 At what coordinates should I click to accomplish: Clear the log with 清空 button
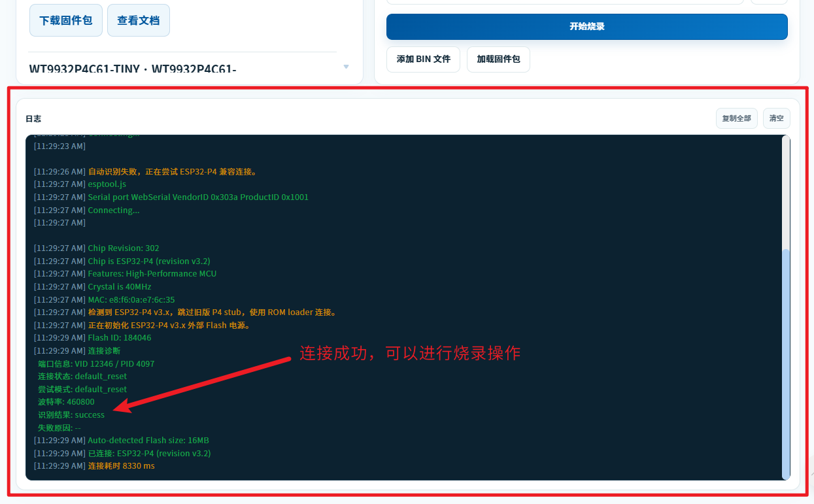pyautogui.click(x=777, y=118)
